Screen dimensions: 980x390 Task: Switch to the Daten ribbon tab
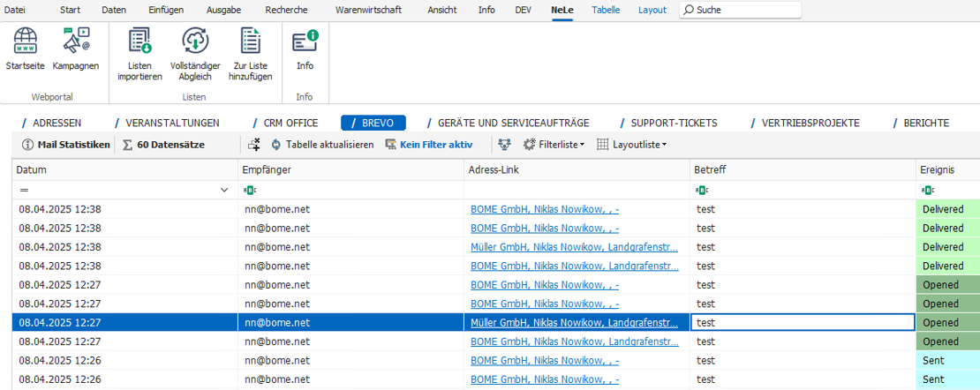coord(114,10)
